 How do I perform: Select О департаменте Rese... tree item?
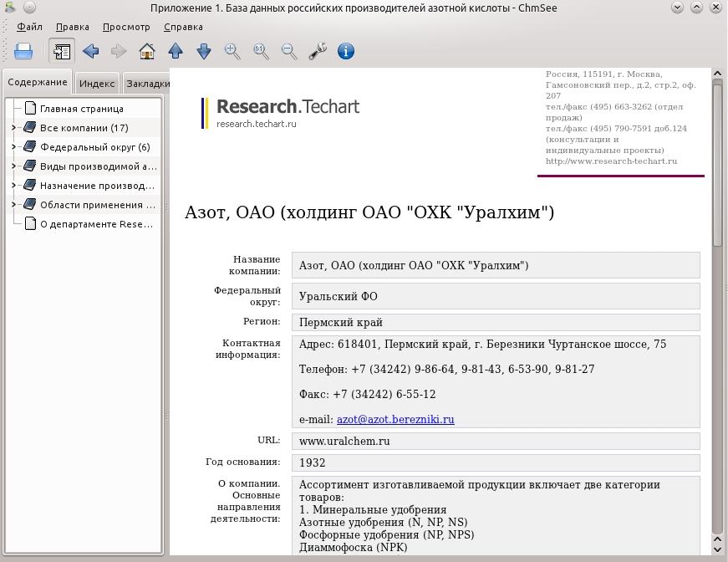click(97, 224)
